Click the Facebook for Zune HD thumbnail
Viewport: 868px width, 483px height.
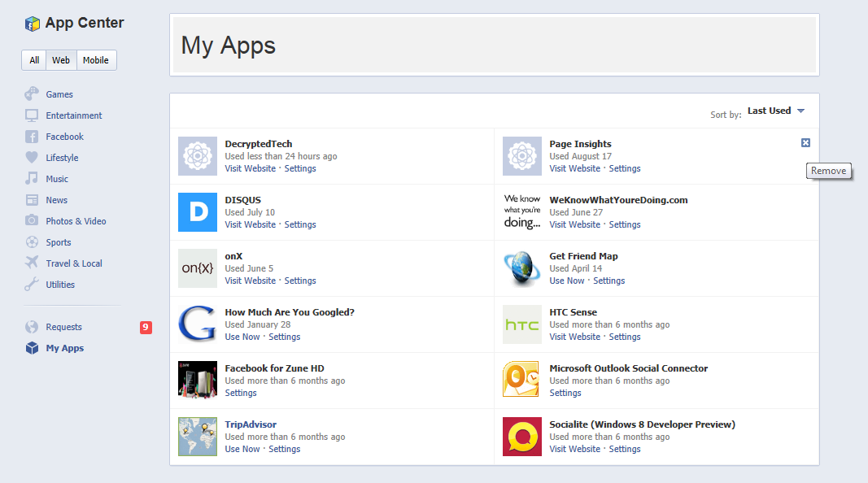tap(198, 380)
